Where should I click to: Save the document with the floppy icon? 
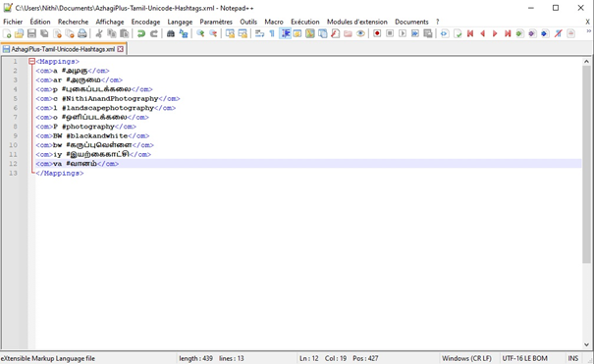pyautogui.click(x=31, y=33)
